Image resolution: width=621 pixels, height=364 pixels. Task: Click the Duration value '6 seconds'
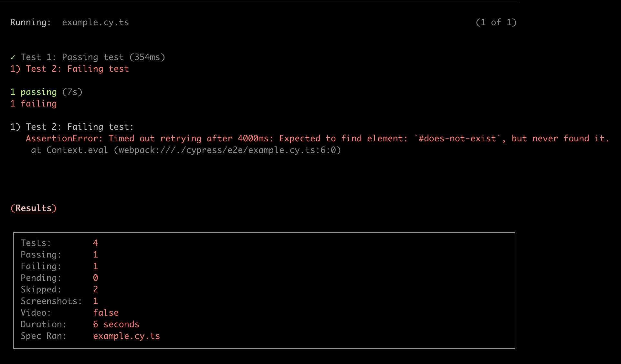coord(116,324)
